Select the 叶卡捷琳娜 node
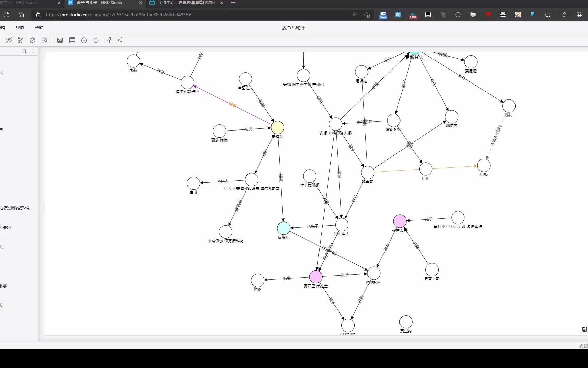This screenshot has height=368, width=588. 310,176
